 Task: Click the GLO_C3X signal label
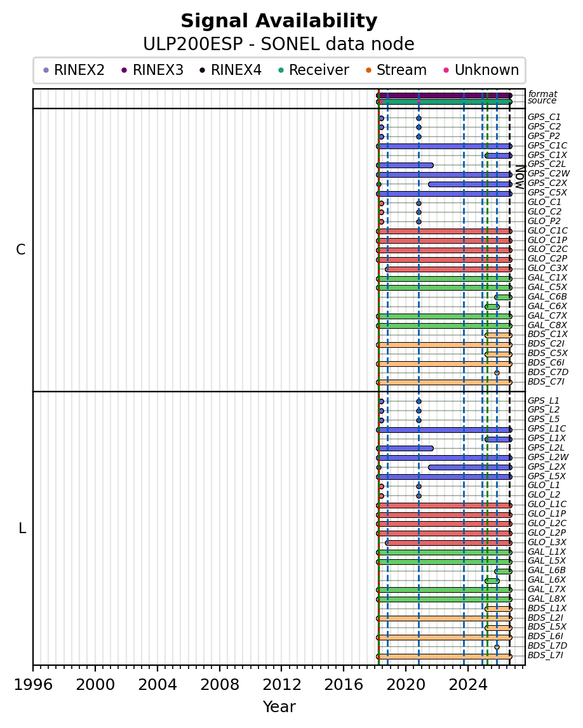[547, 268]
